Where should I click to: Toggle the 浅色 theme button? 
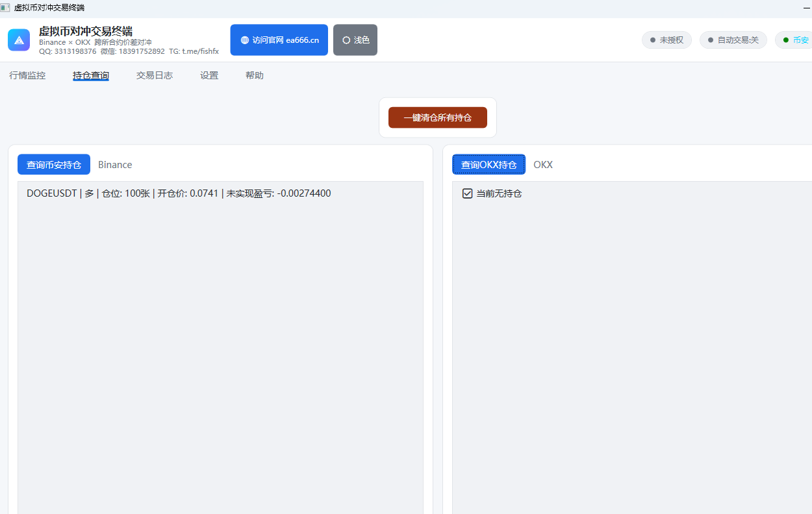click(x=355, y=40)
